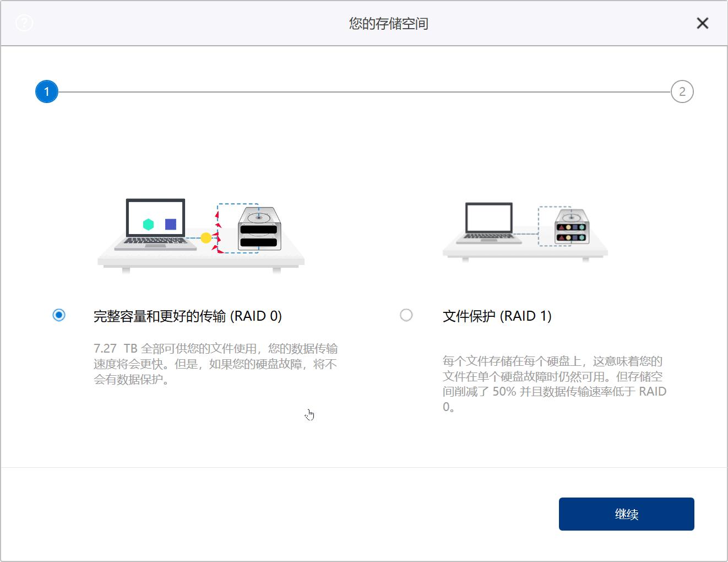
Task: Select the RAID 0 radio option
Action: pyautogui.click(x=58, y=315)
